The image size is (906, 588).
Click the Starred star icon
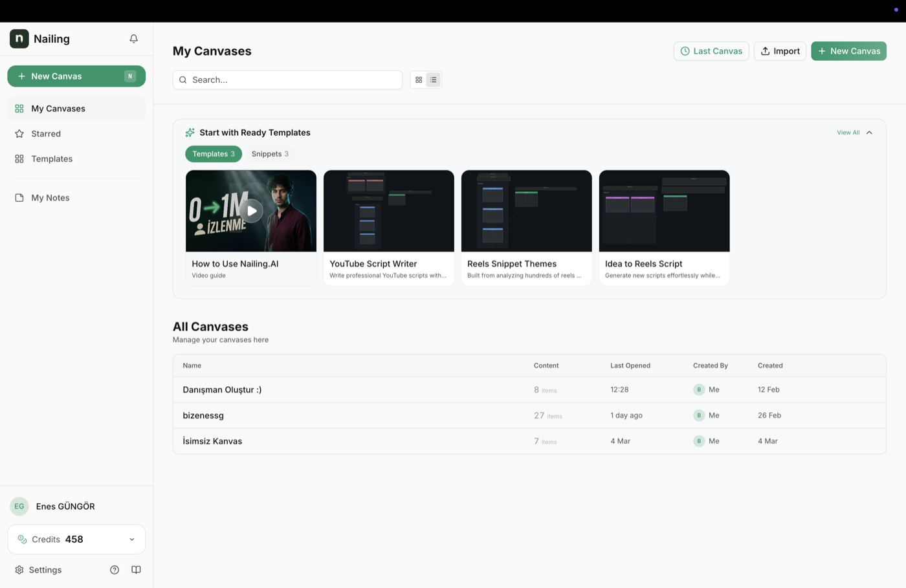[x=19, y=134]
